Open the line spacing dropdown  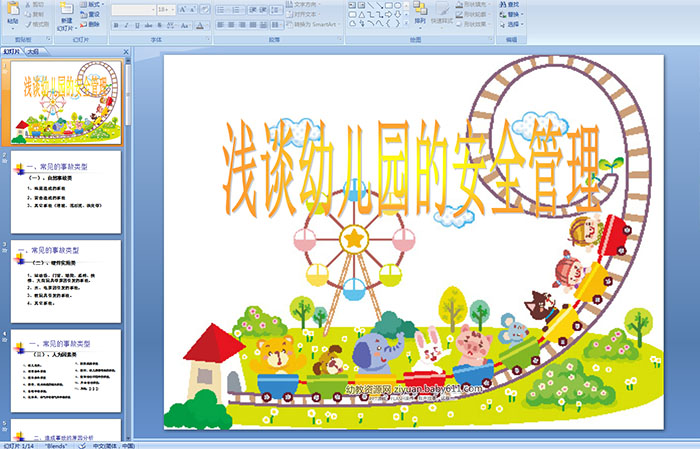(x=277, y=9)
